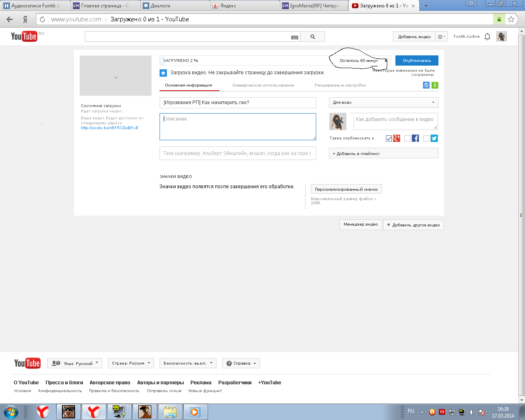Reload the page with refresh icon
This screenshot has width=525, height=420.
[x=42, y=19]
